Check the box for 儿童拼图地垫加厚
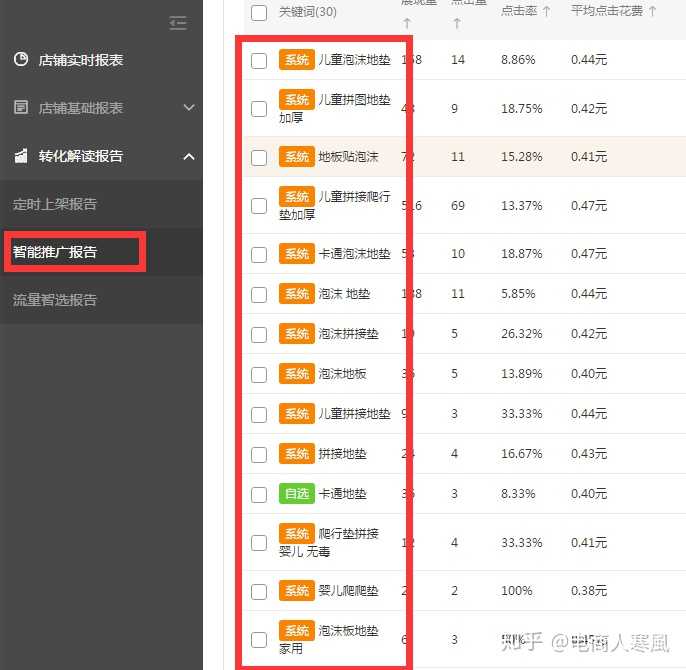This screenshot has height=670, width=686. point(259,109)
